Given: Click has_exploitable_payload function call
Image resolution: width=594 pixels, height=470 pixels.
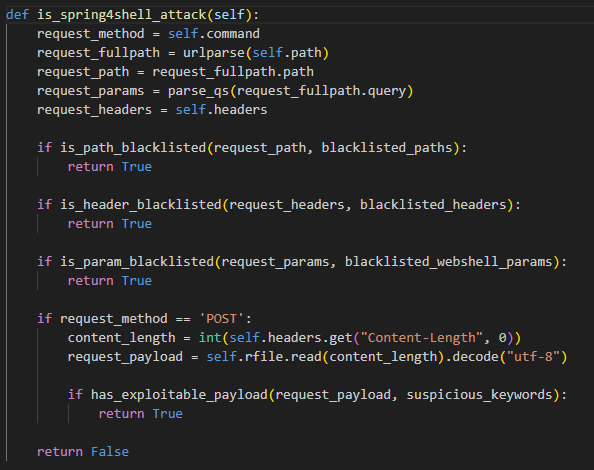Looking at the screenshot, I should coord(179,395).
